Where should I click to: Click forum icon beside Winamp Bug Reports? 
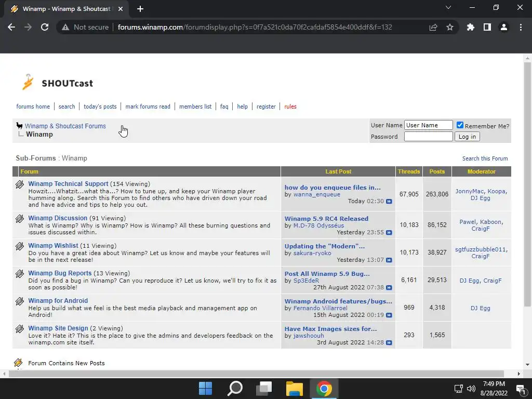pyautogui.click(x=20, y=273)
